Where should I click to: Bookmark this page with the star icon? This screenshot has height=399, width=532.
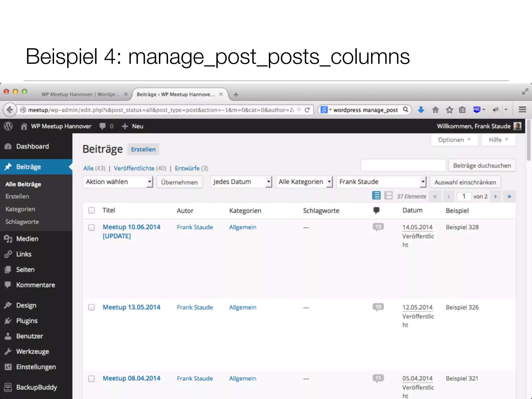click(449, 110)
